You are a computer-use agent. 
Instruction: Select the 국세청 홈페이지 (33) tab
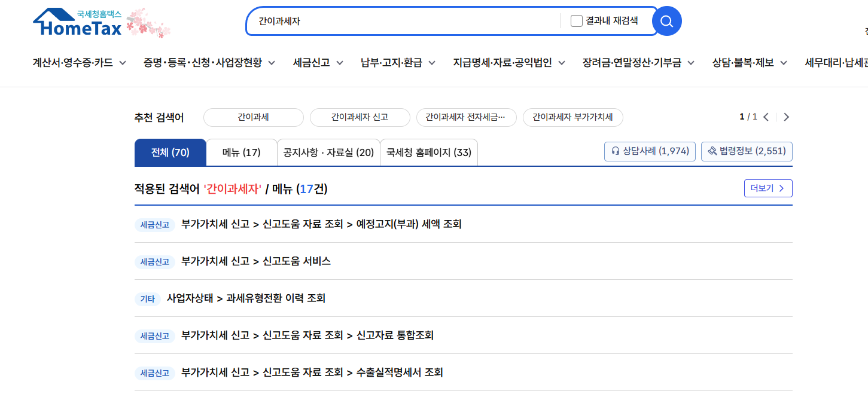[428, 152]
